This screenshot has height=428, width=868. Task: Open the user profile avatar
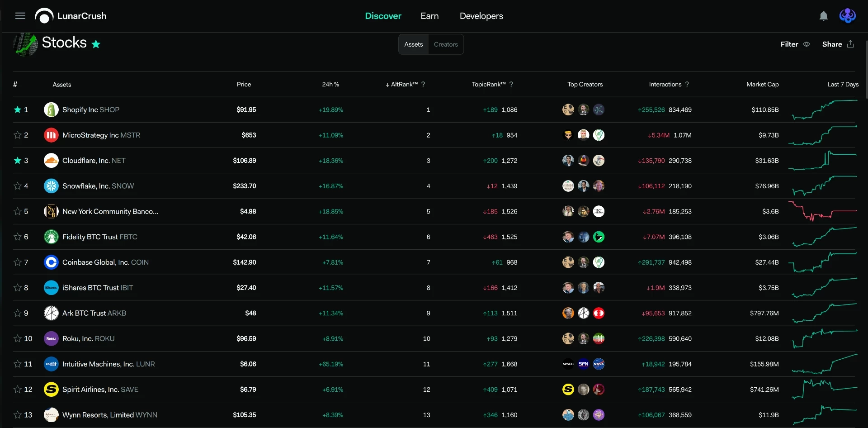pyautogui.click(x=847, y=16)
